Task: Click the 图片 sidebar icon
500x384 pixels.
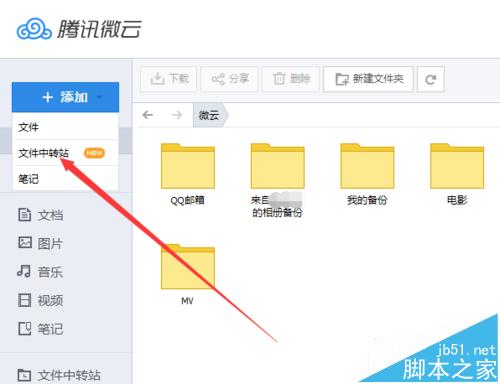Action: (25, 242)
